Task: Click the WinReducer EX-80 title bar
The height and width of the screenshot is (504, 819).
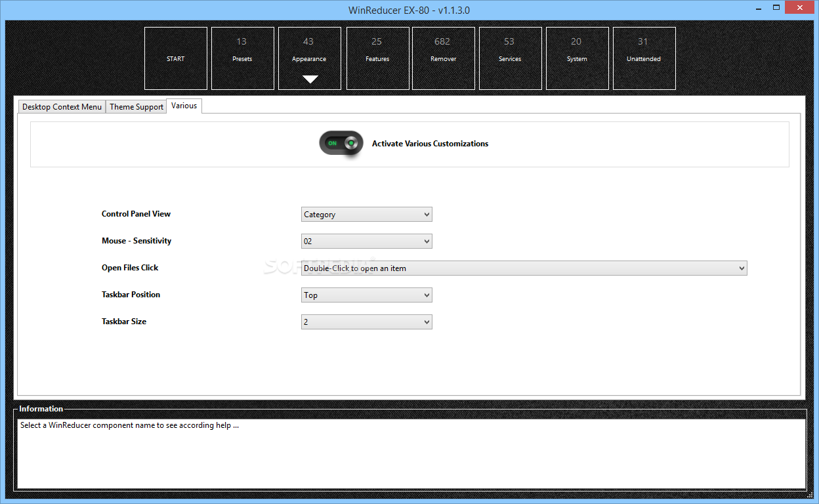Action: coord(409,10)
